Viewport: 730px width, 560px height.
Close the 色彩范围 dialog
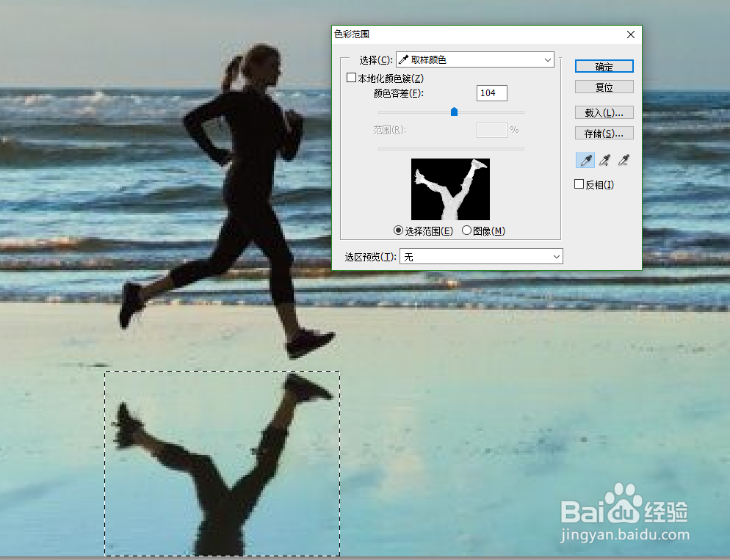click(631, 34)
